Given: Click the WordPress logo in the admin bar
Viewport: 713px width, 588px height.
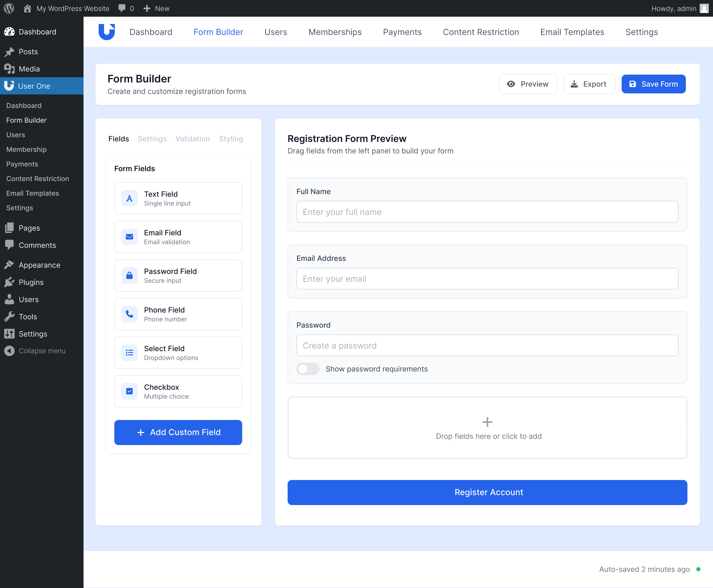Looking at the screenshot, I should pos(9,8).
